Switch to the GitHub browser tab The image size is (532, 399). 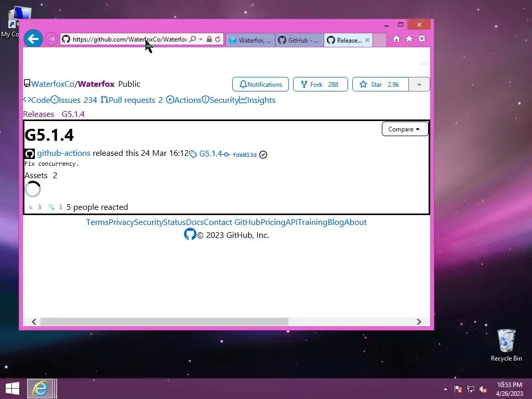pyautogui.click(x=299, y=41)
